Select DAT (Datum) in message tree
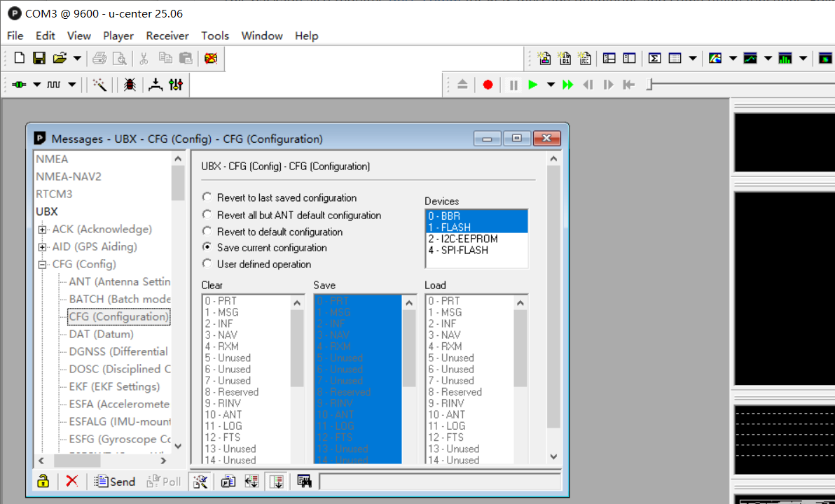 click(101, 334)
